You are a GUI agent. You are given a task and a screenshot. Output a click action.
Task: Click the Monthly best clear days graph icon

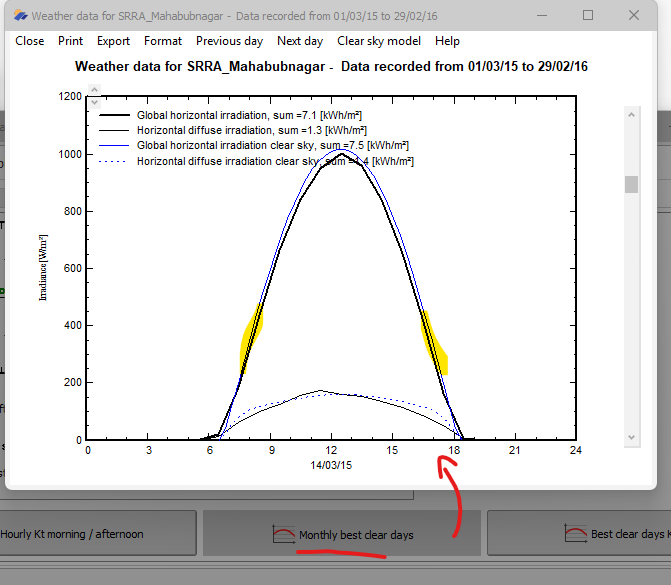tap(284, 535)
